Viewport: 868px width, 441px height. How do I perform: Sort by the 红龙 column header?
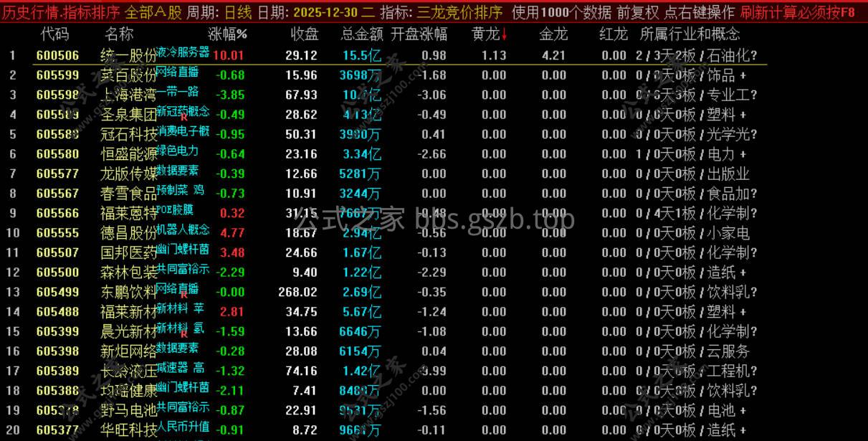coord(614,34)
